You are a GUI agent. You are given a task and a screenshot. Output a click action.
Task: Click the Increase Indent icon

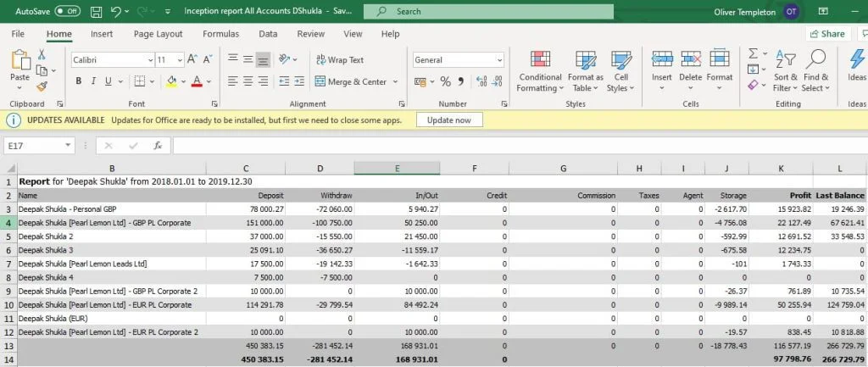tap(299, 81)
